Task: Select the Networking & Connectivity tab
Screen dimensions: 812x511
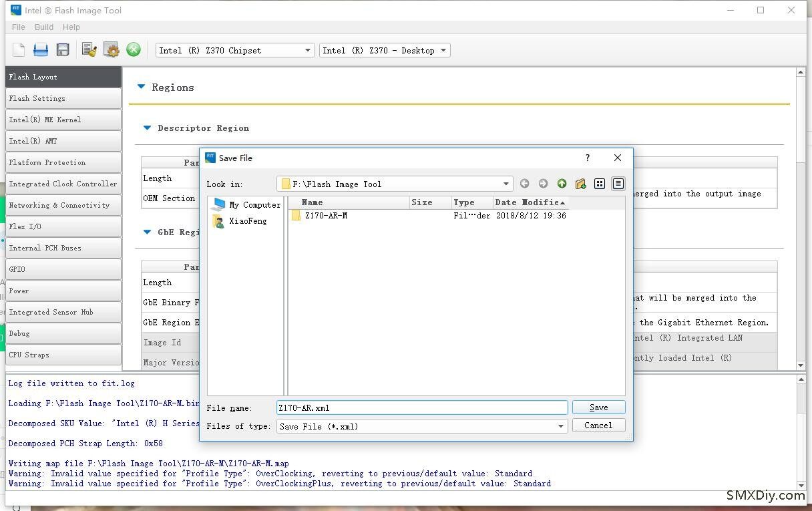Action: [x=63, y=205]
